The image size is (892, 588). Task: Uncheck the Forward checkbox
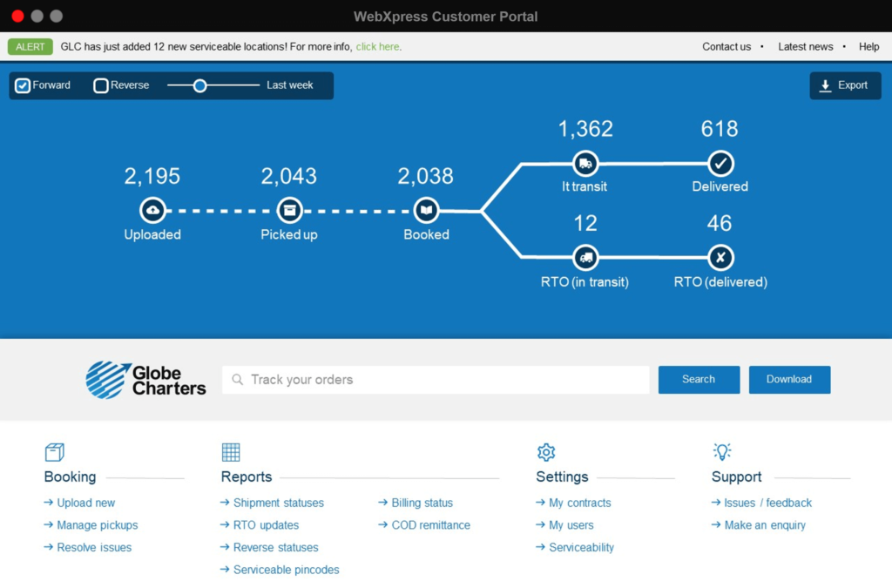(x=24, y=85)
